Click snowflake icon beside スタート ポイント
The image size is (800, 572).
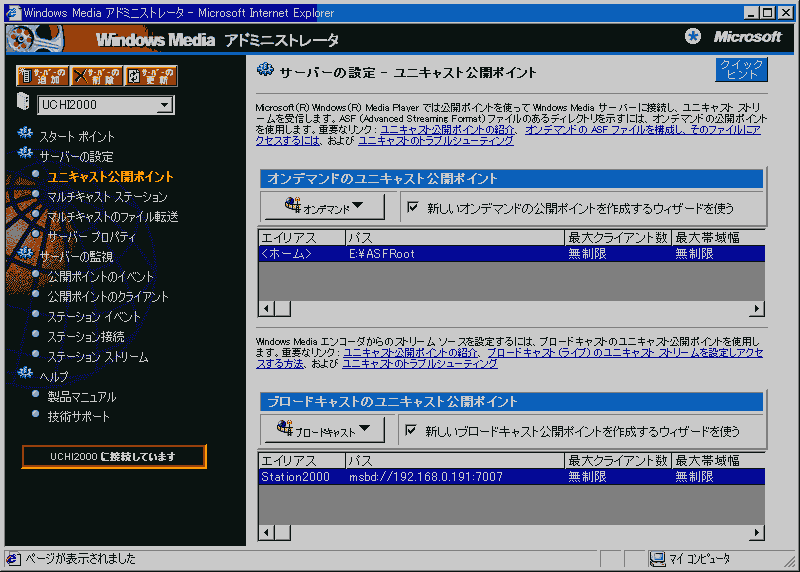click(25, 133)
